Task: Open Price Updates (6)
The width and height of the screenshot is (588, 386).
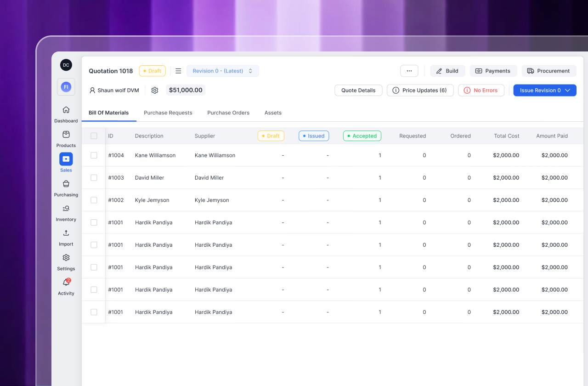Action: 420,91
